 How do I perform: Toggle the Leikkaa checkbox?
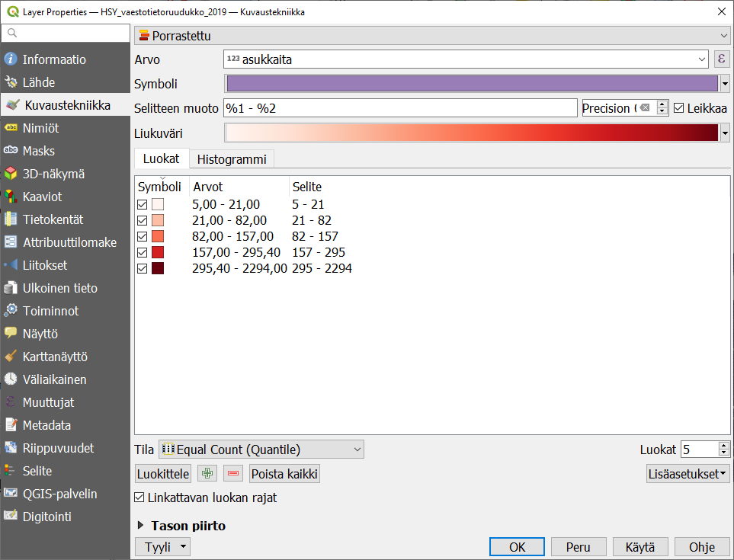point(679,108)
